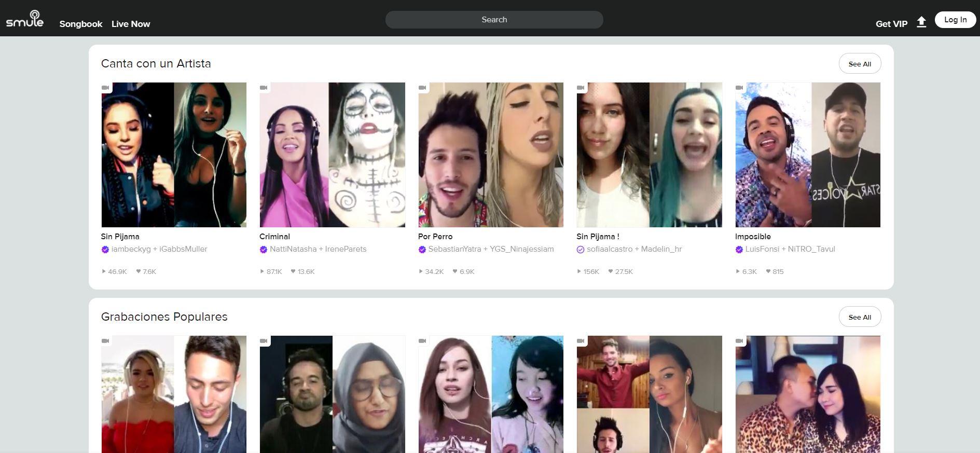Viewport: 980px width, 453px height.
Task: Click the Canta con un Artista heading
Action: point(156,63)
